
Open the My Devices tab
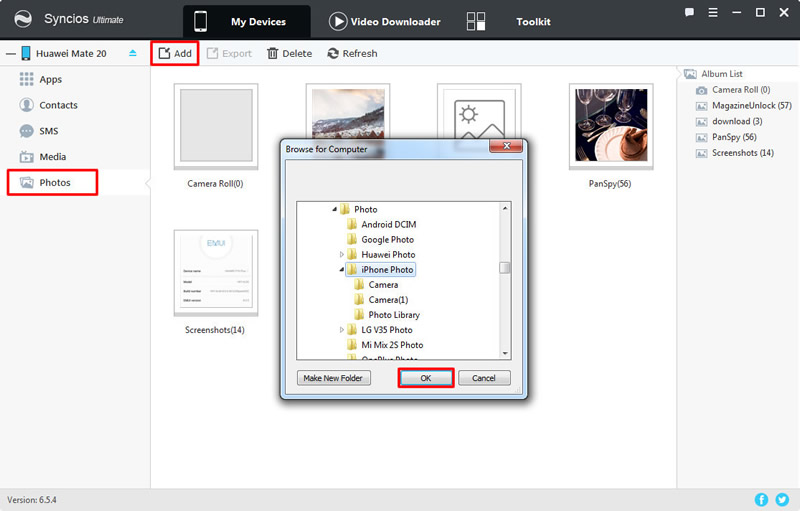[x=247, y=21]
